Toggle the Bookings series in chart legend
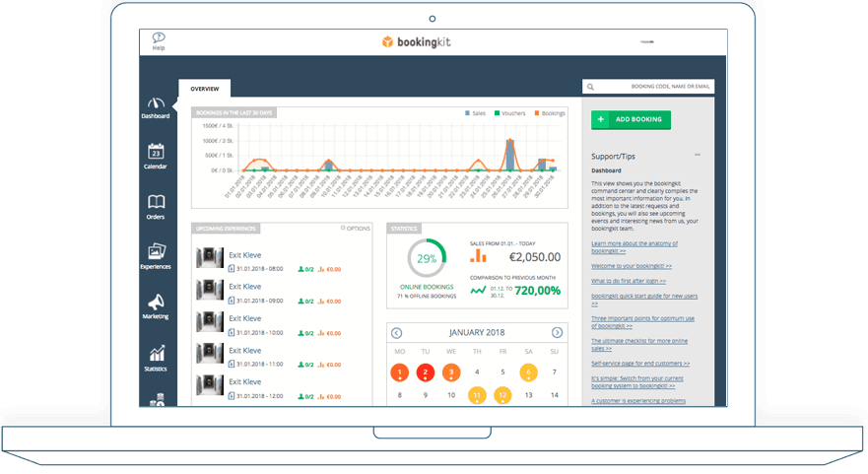The image size is (868, 474). point(550,113)
